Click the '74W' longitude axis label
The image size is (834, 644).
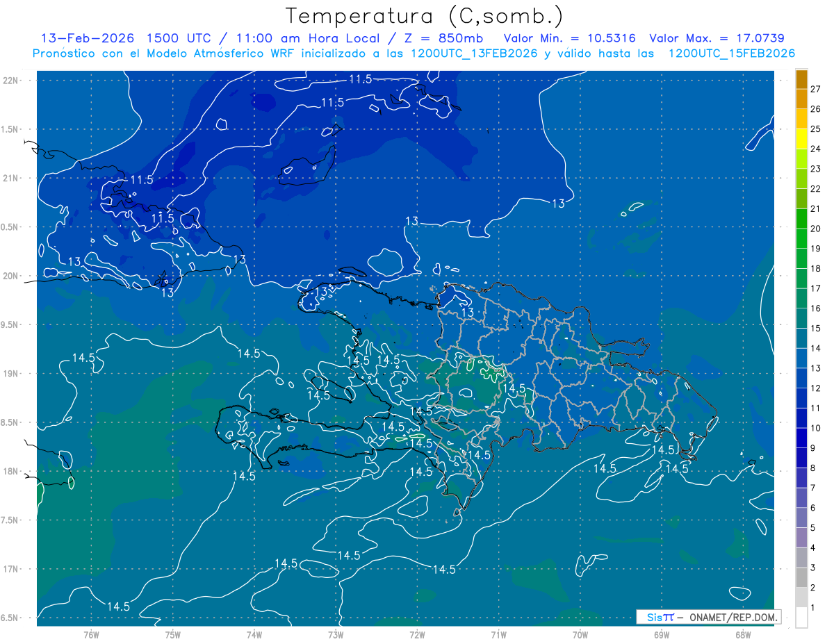point(254,634)
